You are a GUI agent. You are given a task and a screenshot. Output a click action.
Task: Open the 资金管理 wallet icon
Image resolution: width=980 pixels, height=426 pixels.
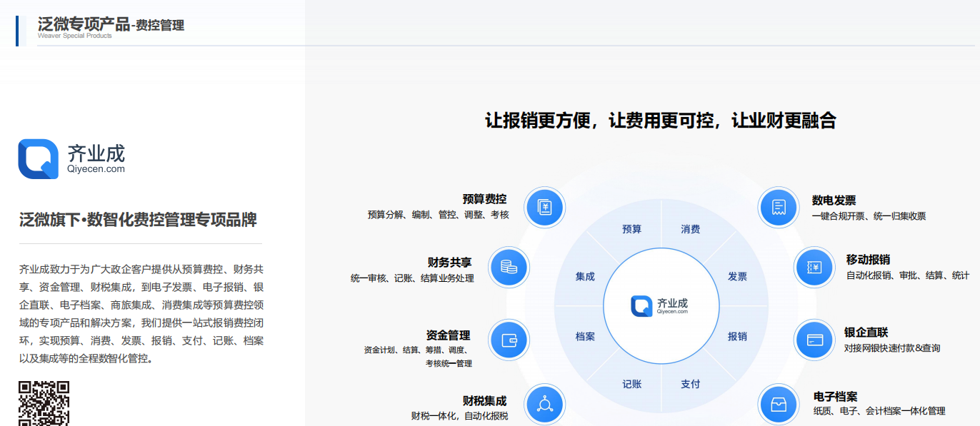(x=509, y=340)
